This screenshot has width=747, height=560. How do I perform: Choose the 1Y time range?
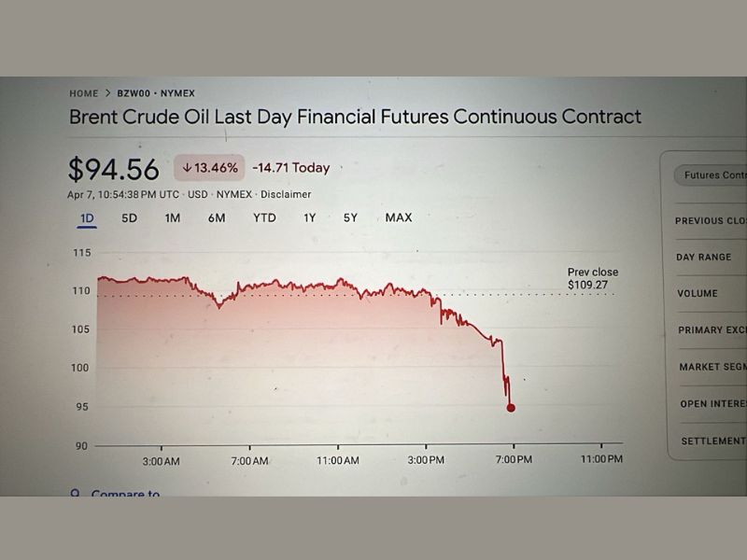310,217
